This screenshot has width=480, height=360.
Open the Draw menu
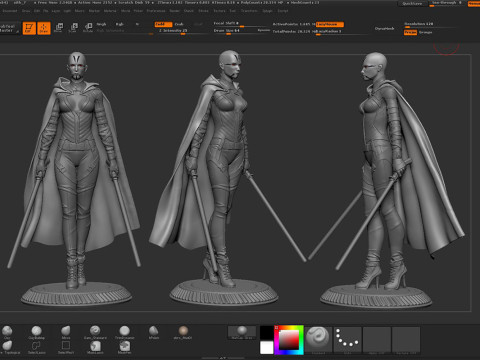point(26,11)
